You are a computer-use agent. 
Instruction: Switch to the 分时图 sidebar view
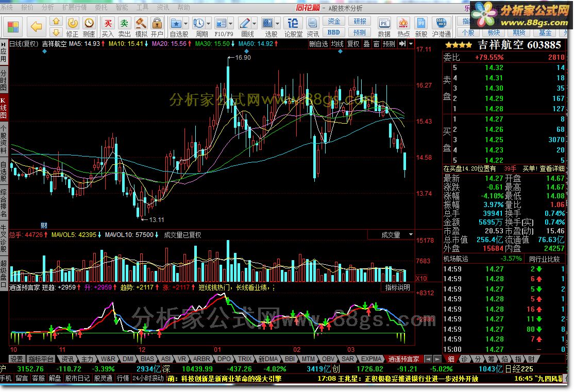(x=4, y=79)
